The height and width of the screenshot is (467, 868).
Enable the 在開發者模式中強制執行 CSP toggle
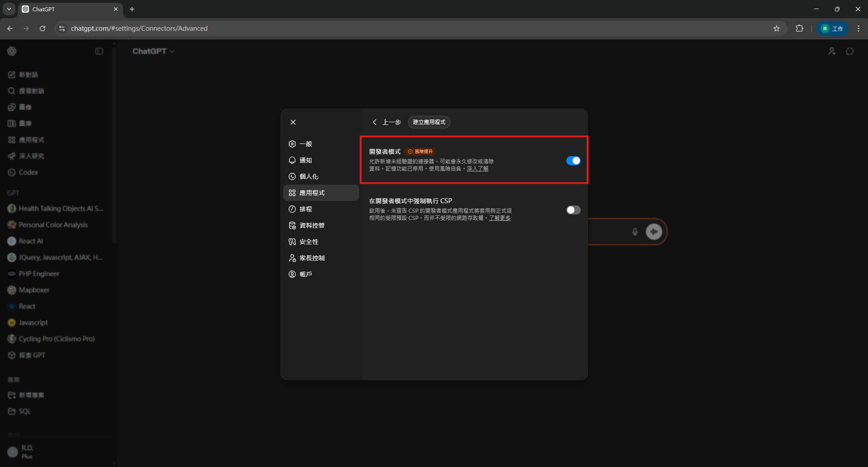(573, 210)
